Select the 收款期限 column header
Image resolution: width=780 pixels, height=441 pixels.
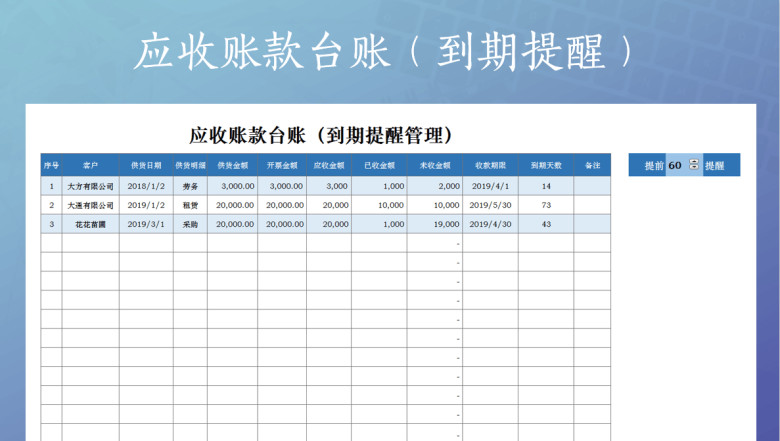click(490, 165)
